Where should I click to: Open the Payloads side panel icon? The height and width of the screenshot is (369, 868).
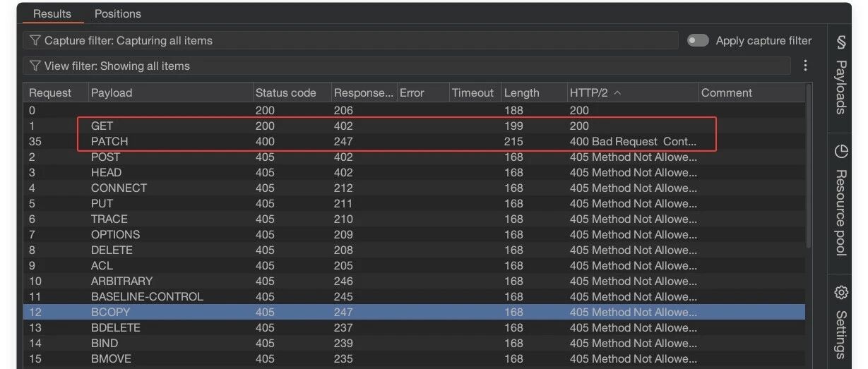840,43
